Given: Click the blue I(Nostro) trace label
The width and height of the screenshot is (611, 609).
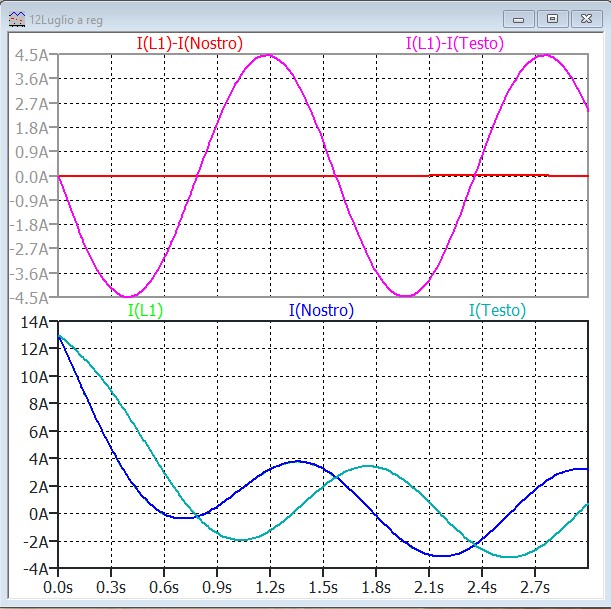Looking at the screenshot, I should pyautogui.click(x=321, y=310).
